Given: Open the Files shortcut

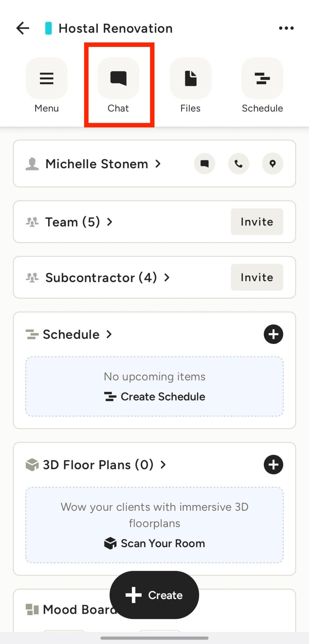Looking at the screenshot, I should [190, 79].
